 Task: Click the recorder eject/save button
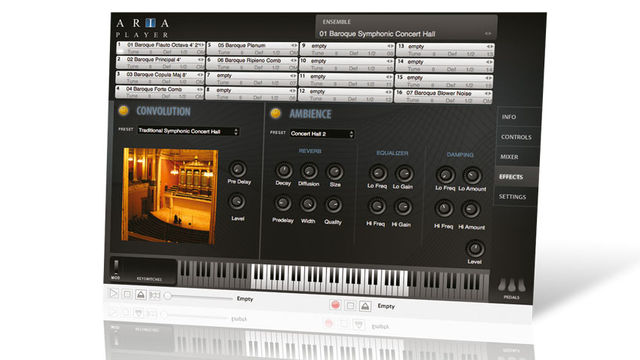point(365,306)
